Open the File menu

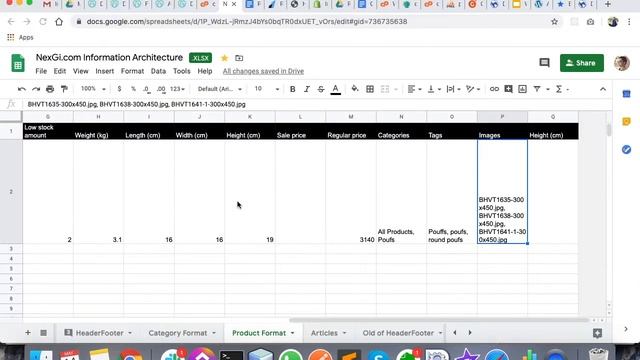pyautogui.click(x=41, y=71)
